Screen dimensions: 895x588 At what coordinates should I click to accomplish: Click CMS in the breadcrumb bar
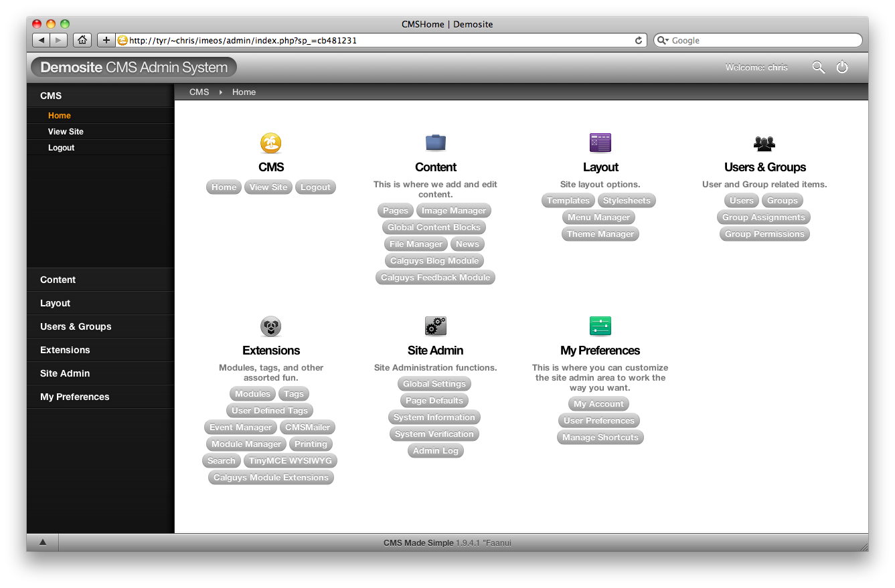tap(199, 92)
